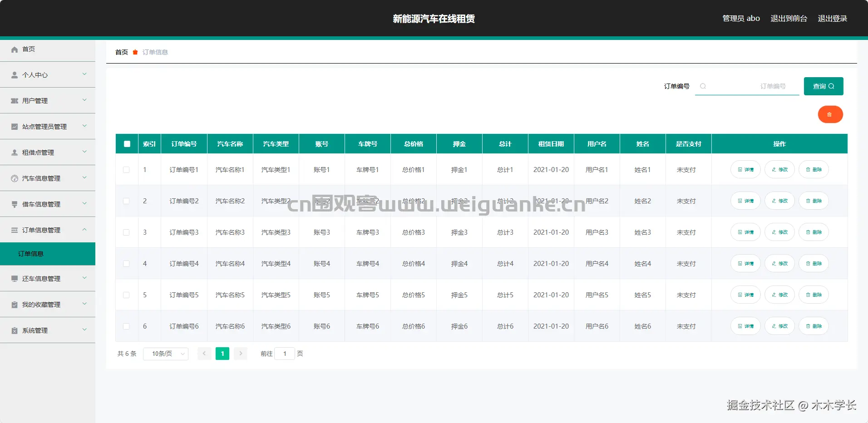The height and width of the screenshot is (423, 868).
Task: Check the checkbox for row 3
Action: click(126, 232)
